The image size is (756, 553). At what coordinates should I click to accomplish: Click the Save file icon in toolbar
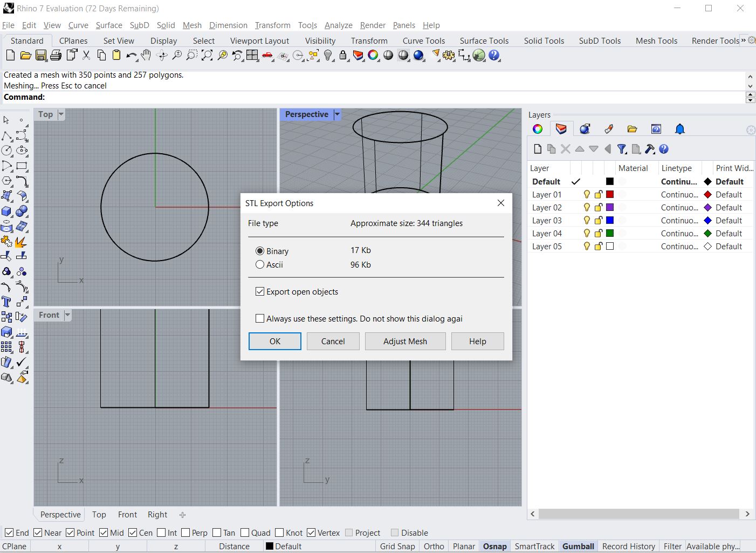[40, 56]
